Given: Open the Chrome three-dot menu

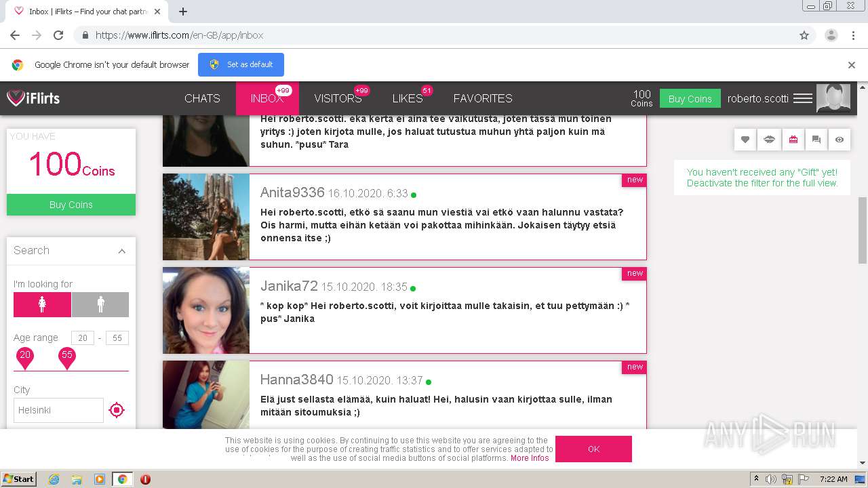Looking at the screenshot, I should (852, 35).
